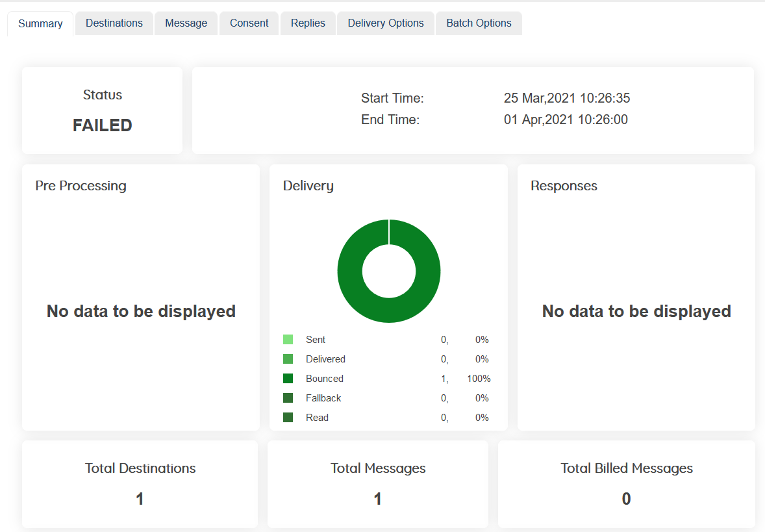
Task: Click the Total Destinations count
Action: click(x=140, y=499)
